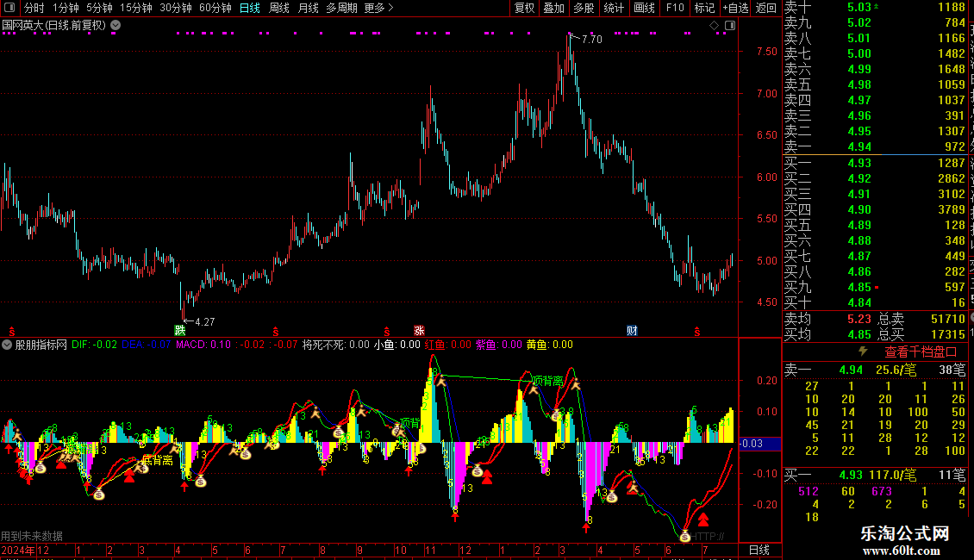Select 日线 period tab
Viewport: 974px width, 560px height.
coord(250,8)
